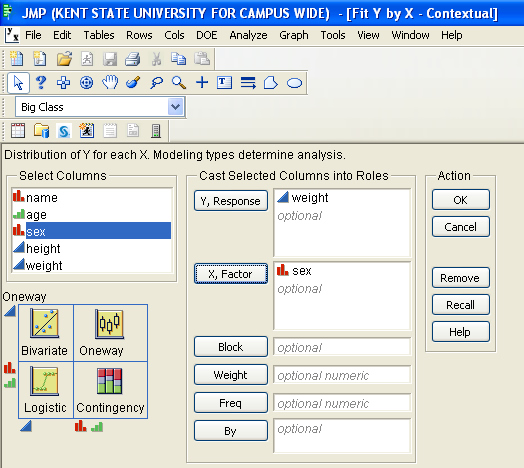The width and height of the screenshot is (524, 468).
Task: Select weight in Y Response box
Action: (x=303, y=198)
